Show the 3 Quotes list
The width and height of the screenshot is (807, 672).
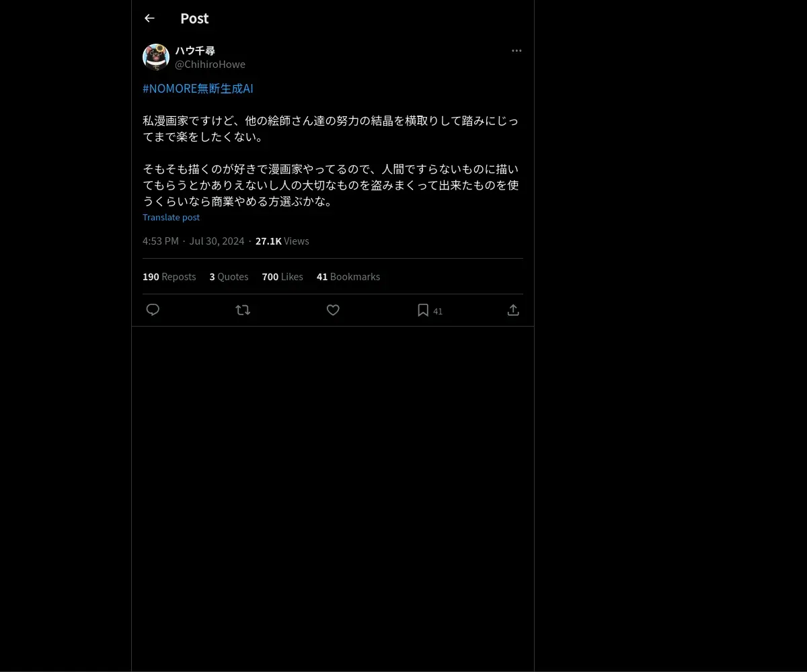pos(229,277)
